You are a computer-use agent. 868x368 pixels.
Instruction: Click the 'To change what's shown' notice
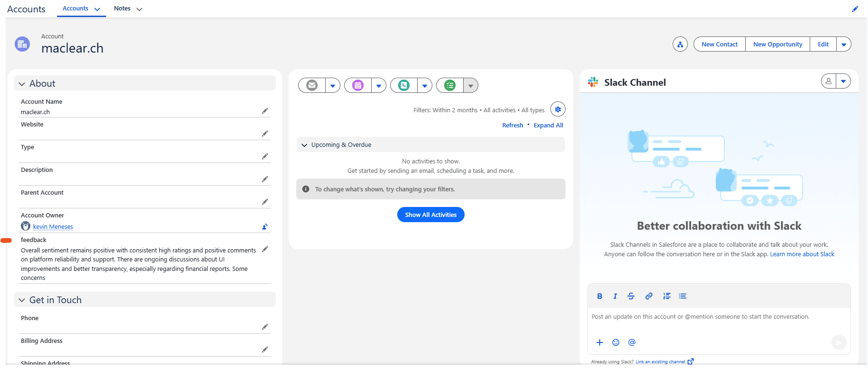point(431,189)
